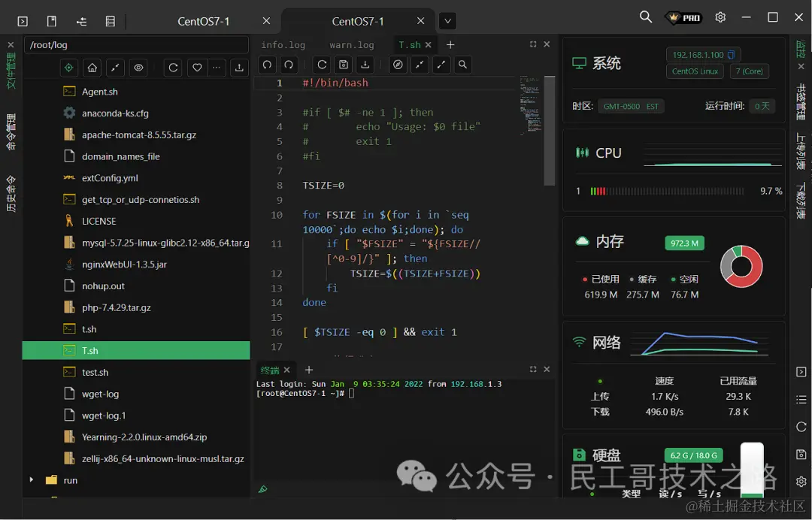Open the three-dots more menu in file toolbar
The height and width of the screenshot is (520, 812).
pyautogui.click(x=217, y=68)
